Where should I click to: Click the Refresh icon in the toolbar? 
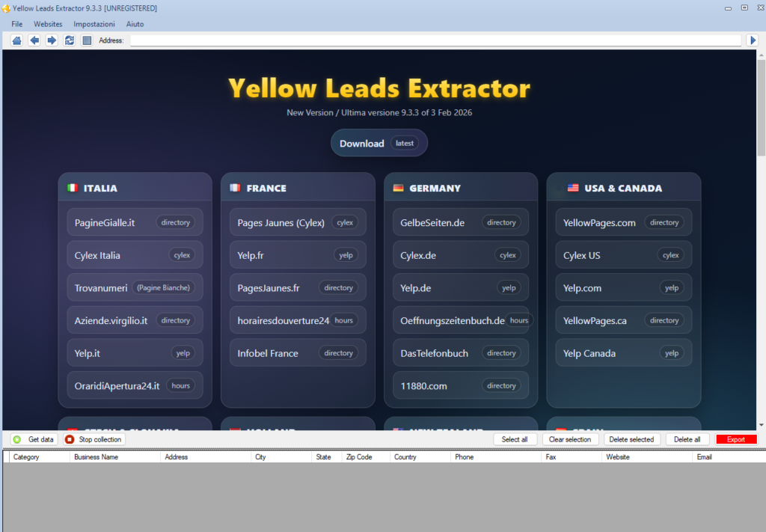point(70,40)
